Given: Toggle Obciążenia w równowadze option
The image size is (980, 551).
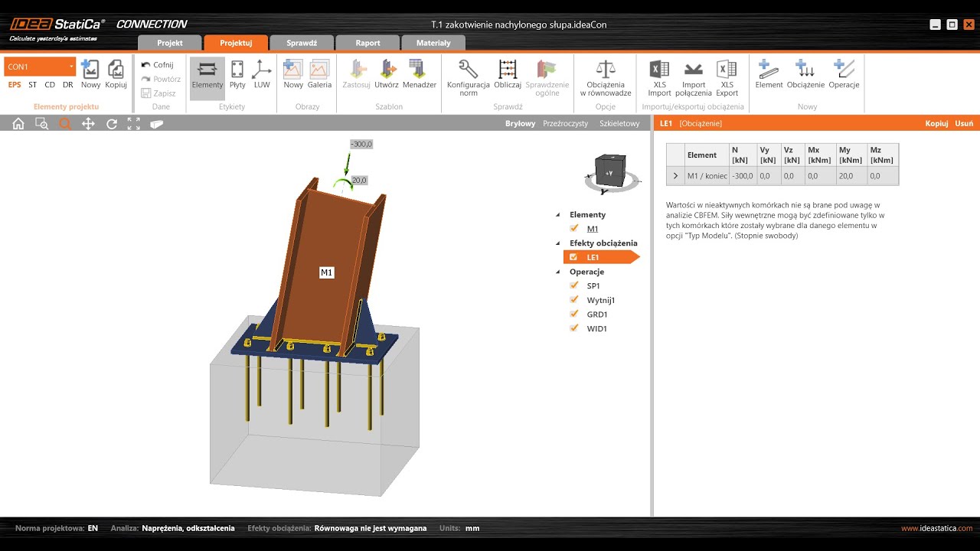Looking at the screenshot, I should 606,70.
